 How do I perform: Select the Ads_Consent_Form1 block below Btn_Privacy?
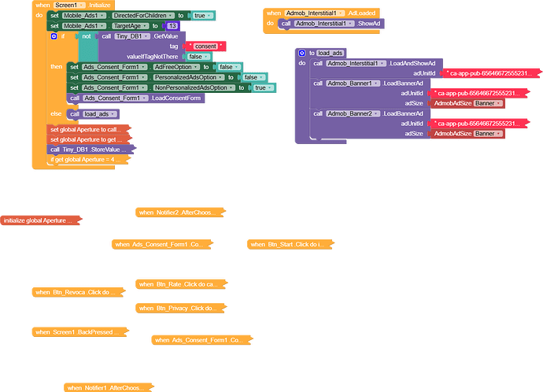click(202, 340)
